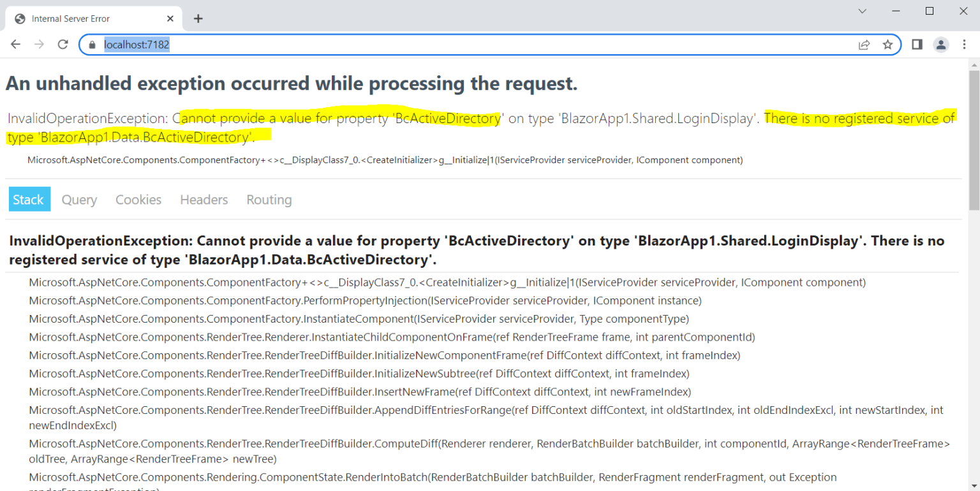Select the Internal Server Error tab title

(70, 18)
